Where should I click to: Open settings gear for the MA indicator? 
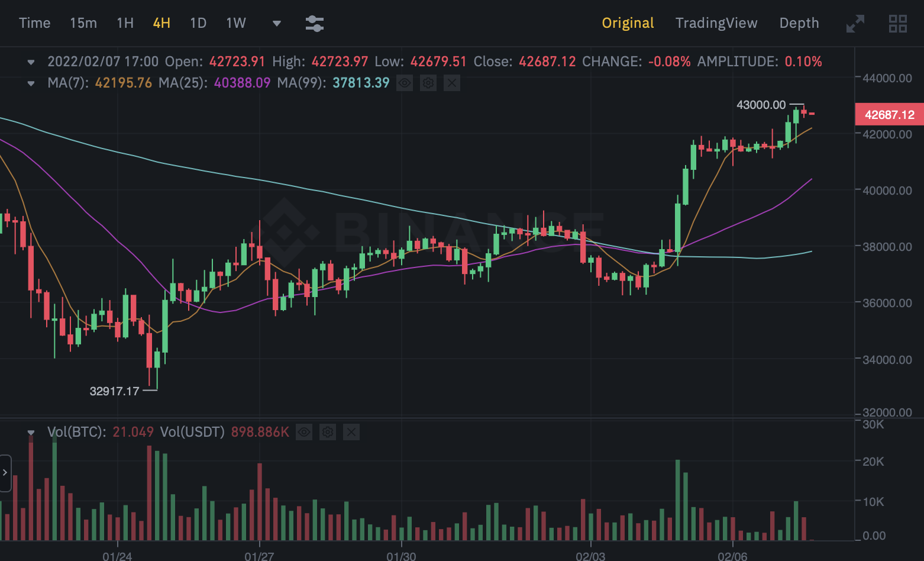coord(428,83)
